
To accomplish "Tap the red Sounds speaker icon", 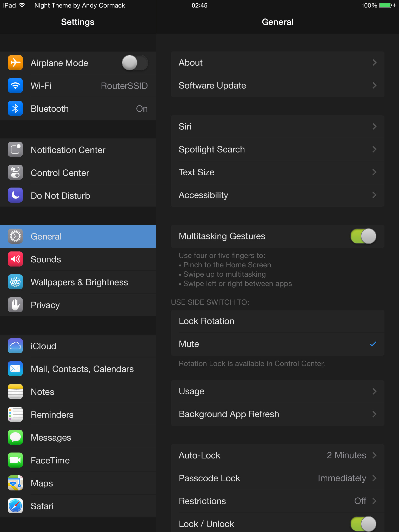I will point(15,259).
